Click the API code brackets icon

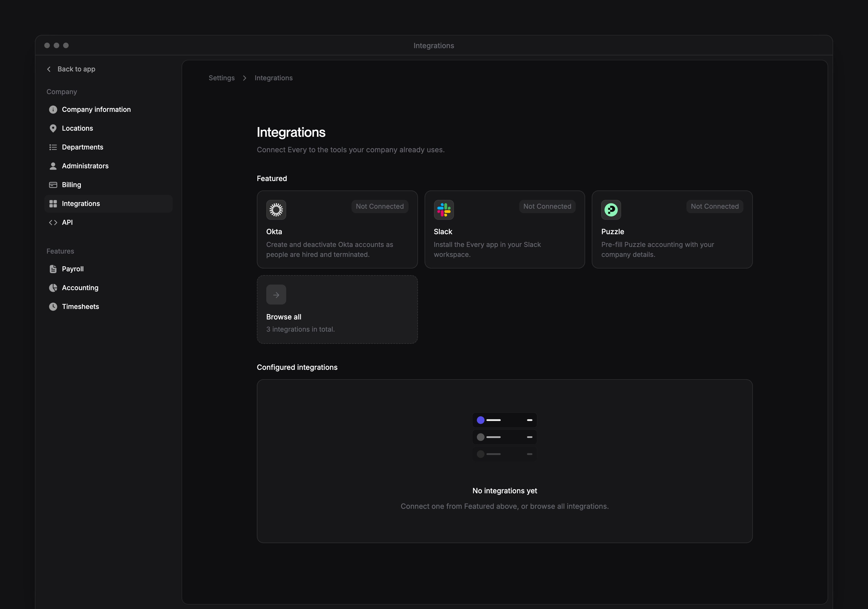pyautogui.click(x=53, y=223)
